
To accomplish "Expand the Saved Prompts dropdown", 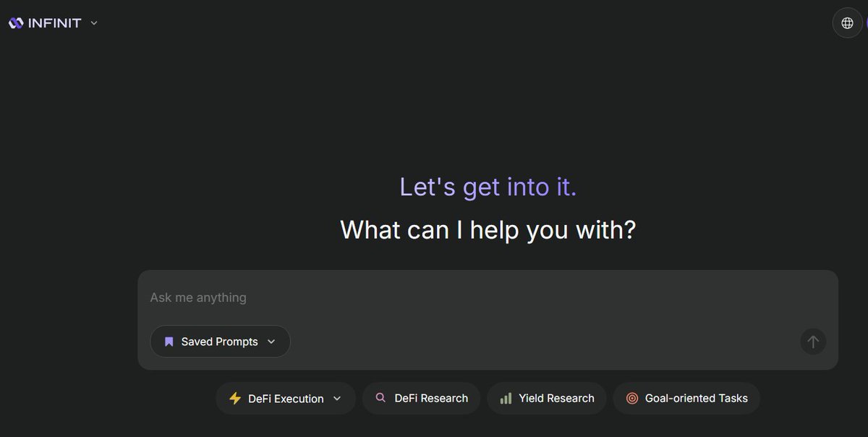I will tap(272, 341).
